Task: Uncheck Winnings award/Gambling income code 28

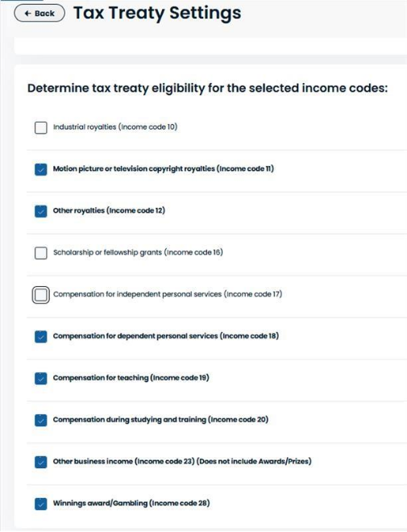Action: tap(40, 504)
